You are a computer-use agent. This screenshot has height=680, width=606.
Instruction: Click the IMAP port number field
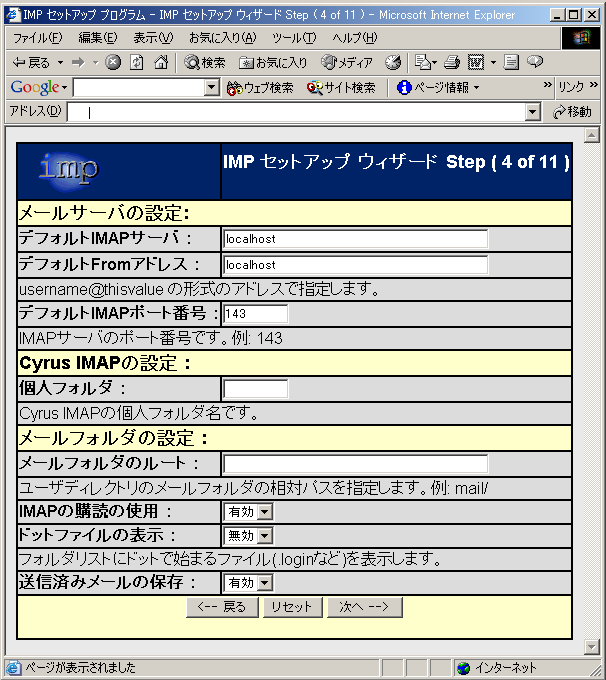[256, 314]
